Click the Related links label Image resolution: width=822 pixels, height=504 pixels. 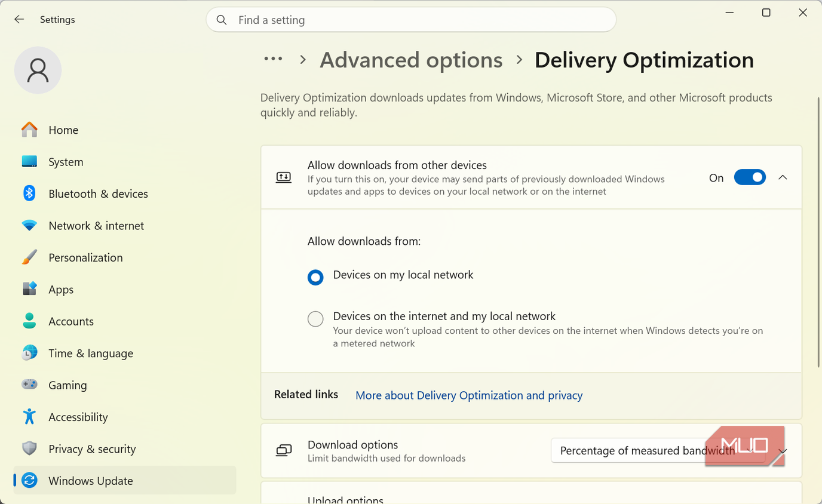click(306, 394)
